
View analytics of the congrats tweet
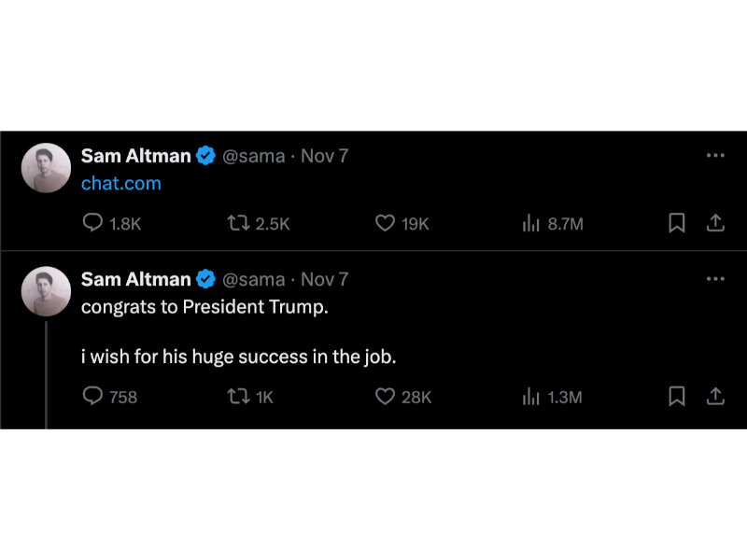coord(531,397)
